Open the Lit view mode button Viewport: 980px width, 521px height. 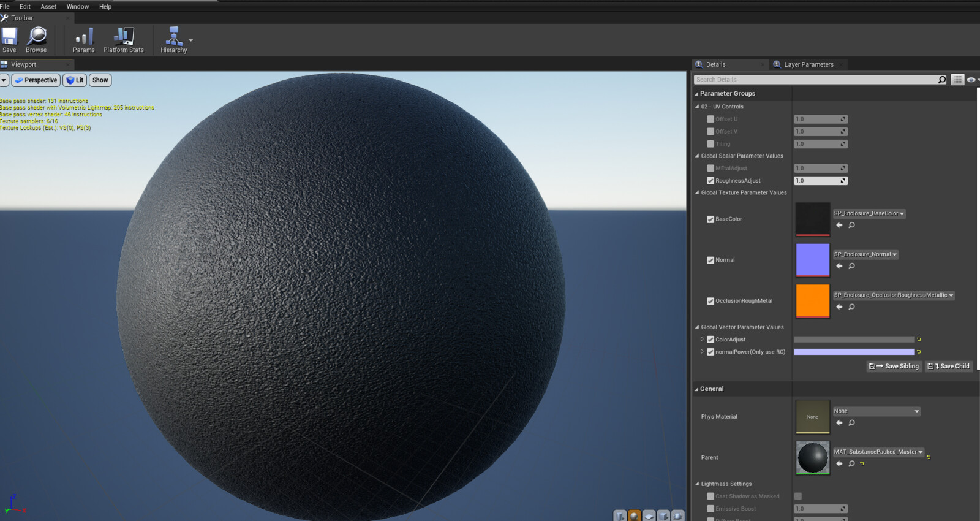tap(75, 80)
